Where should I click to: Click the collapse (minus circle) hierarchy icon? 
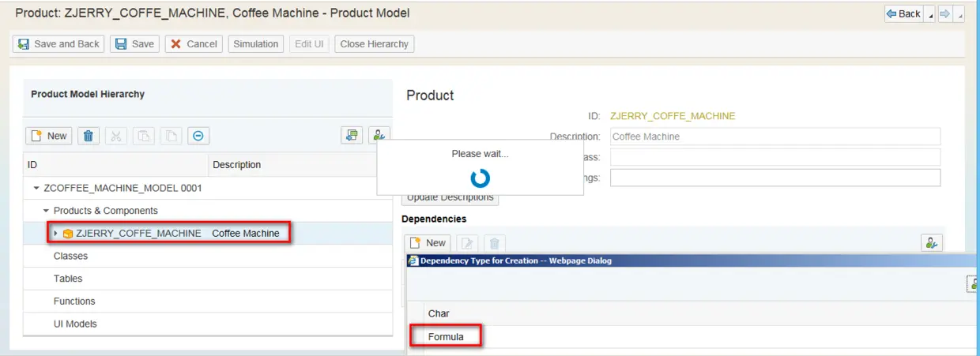click(198, 136)
